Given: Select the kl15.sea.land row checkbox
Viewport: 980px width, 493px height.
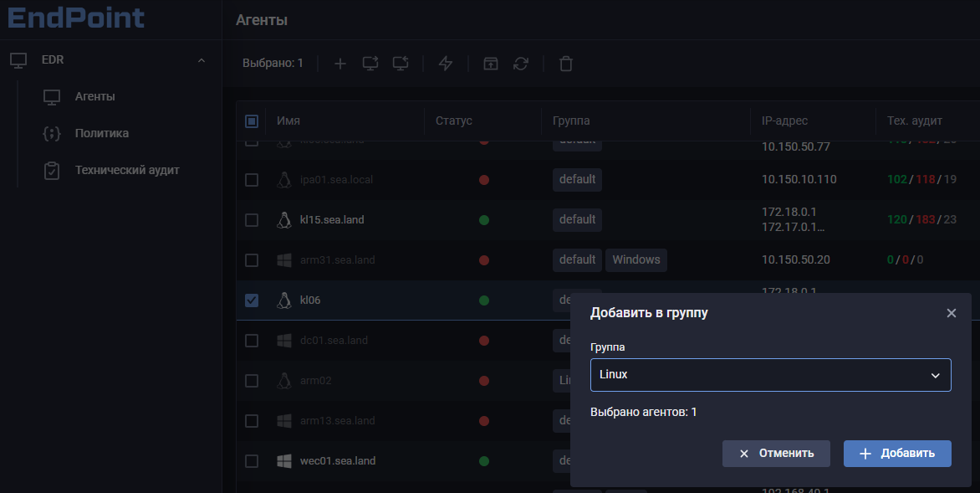Looking at the screenshot, I should [x=252, y=220].
